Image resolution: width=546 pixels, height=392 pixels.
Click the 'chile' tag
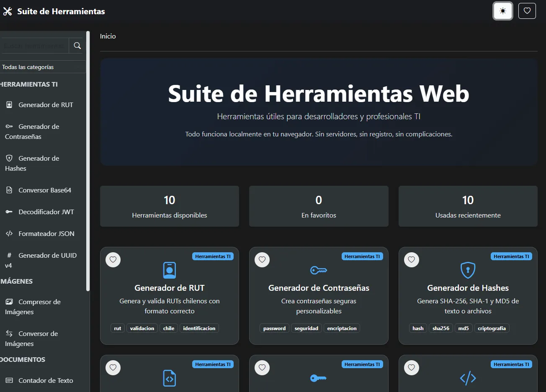tap(169, 328)
